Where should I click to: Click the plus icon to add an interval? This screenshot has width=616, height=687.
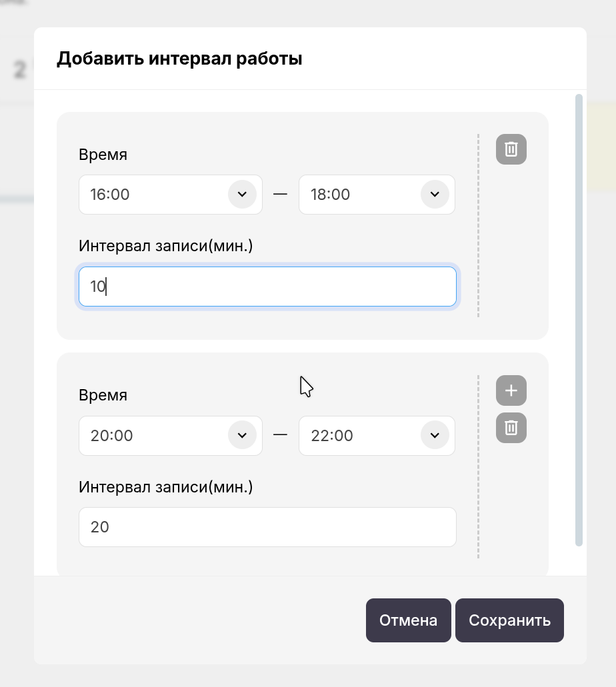[511, 390]
